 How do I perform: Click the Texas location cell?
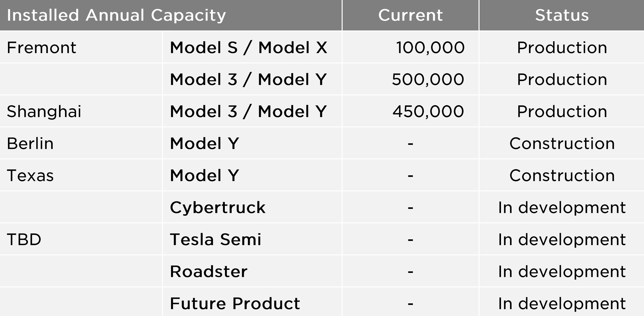tap(30, 176)
